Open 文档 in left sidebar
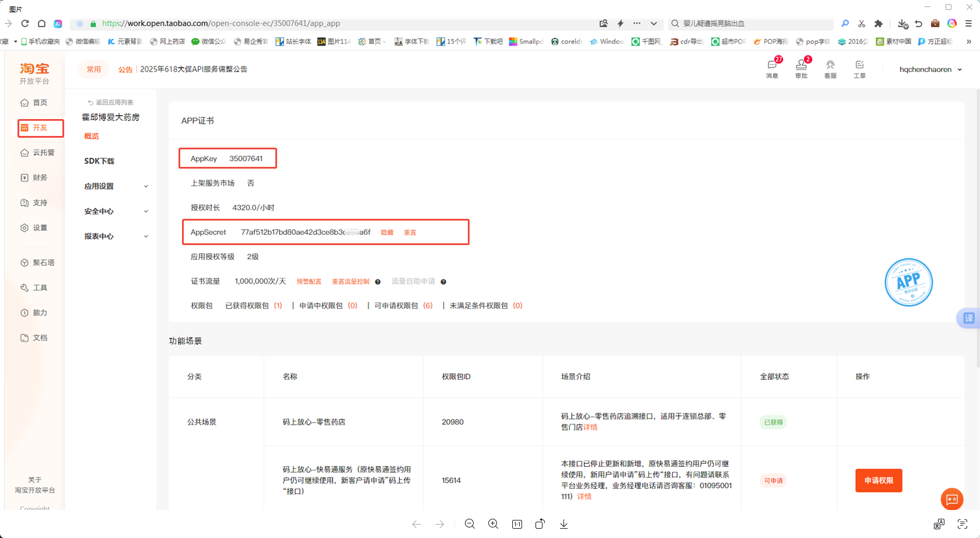The image size is (980, 538). (34, 338)
